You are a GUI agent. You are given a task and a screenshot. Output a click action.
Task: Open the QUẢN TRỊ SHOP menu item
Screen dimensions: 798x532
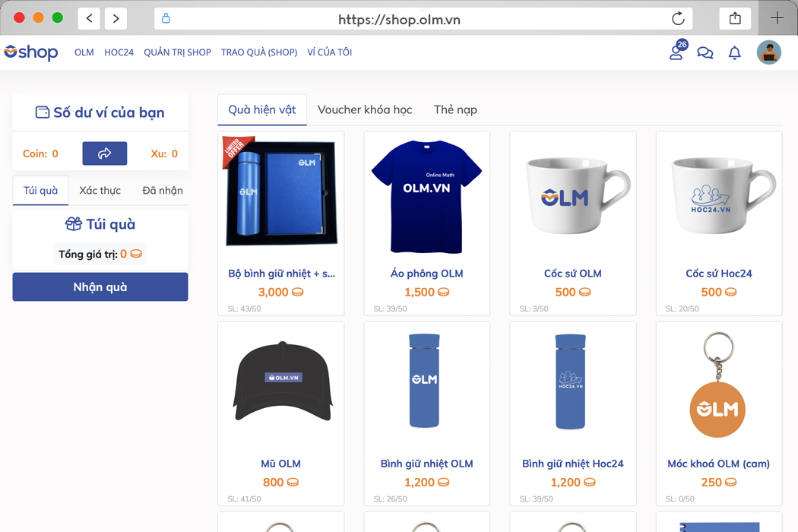177,52
